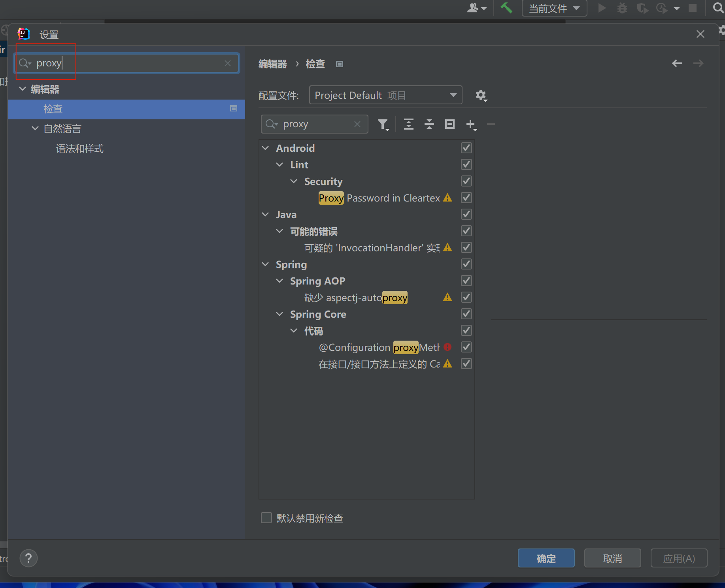Toggle Proxy Password in Cleartext checkbox
The height and width of the screenshot is (588, 725).
tap(466, 198)
